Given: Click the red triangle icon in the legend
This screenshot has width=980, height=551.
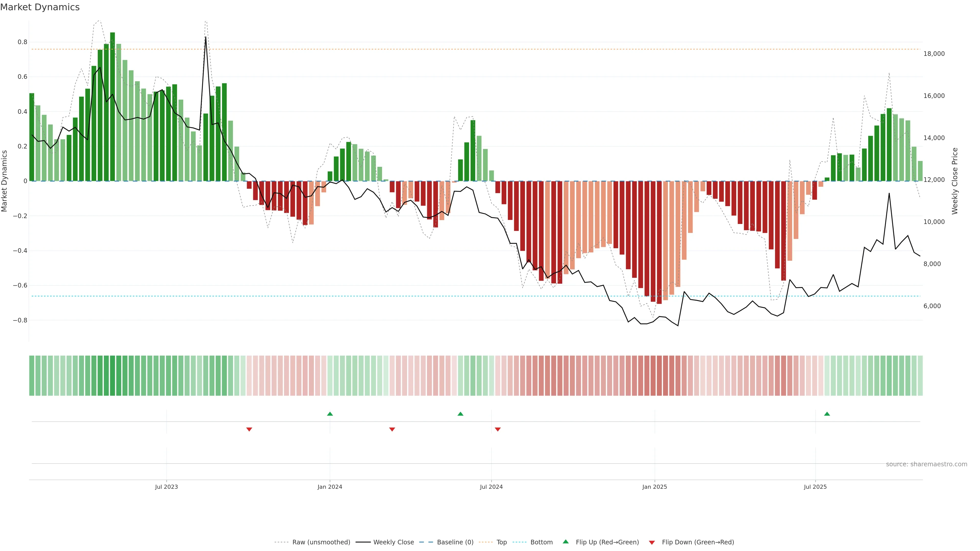Looking at the screenshot, I should coord(652,543).
